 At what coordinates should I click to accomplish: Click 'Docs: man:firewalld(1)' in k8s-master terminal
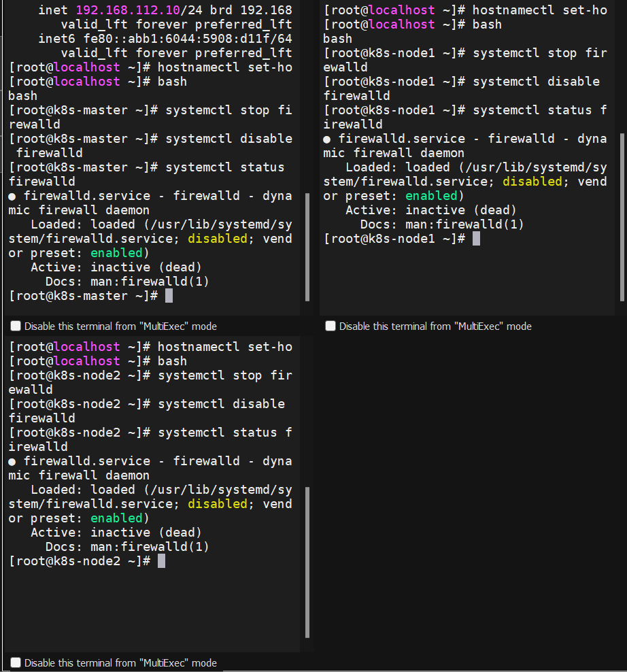pos(127,282)
